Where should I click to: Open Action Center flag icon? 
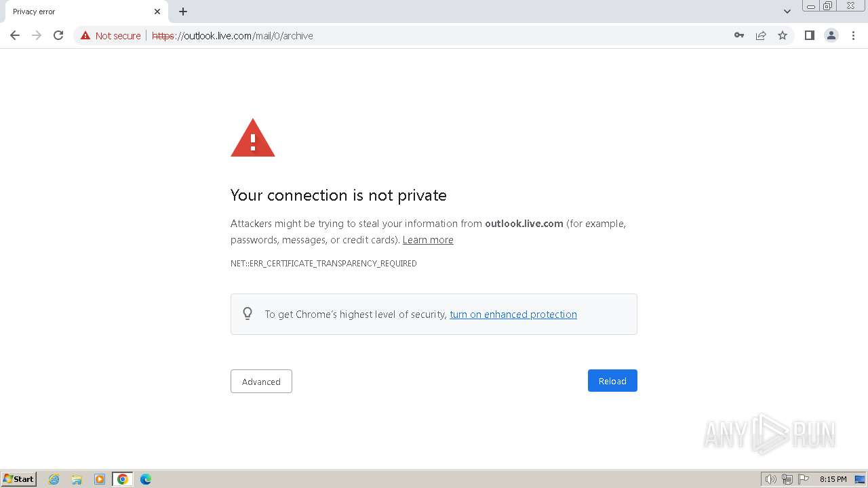(804, 479)
